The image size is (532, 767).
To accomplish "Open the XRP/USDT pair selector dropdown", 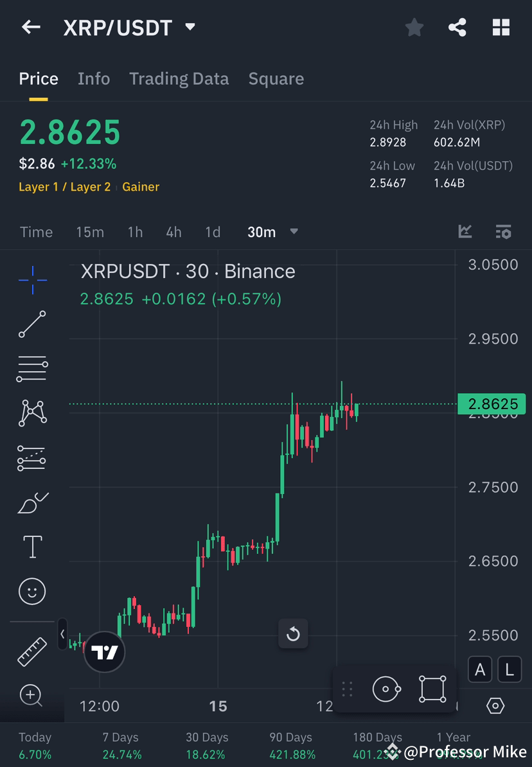I will point(190,27).
